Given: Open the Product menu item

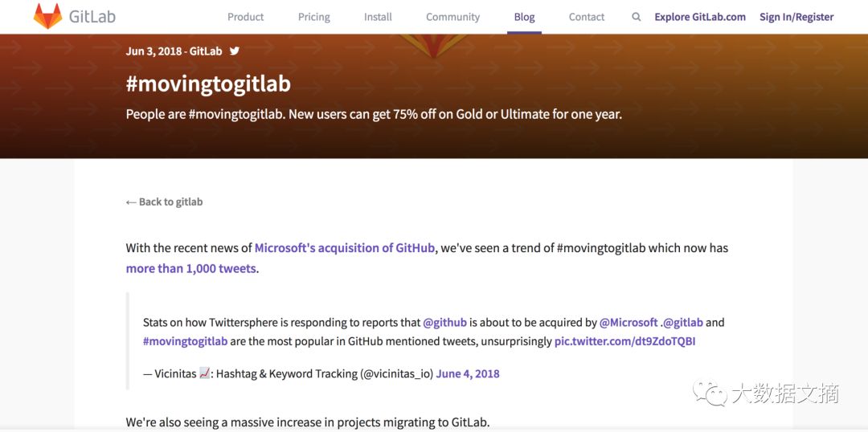Looking at the screenshot, I should click(245, 17).
